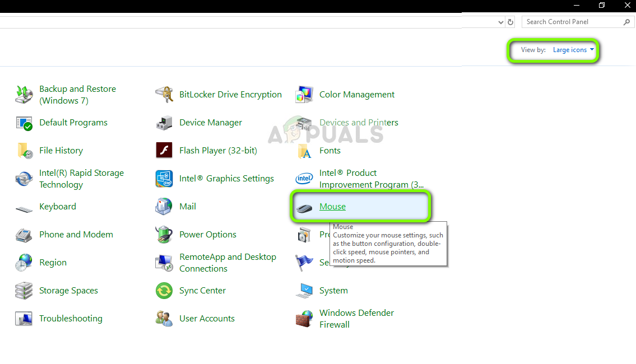636x364 pixels.
Task: Select the Mouse icon
Action: (304, 207)
